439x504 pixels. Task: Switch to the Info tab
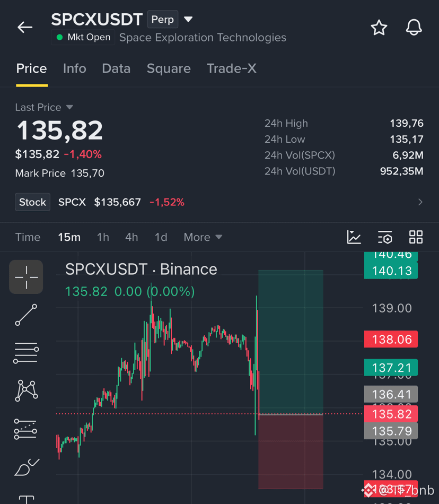click(x=75, y=68)
